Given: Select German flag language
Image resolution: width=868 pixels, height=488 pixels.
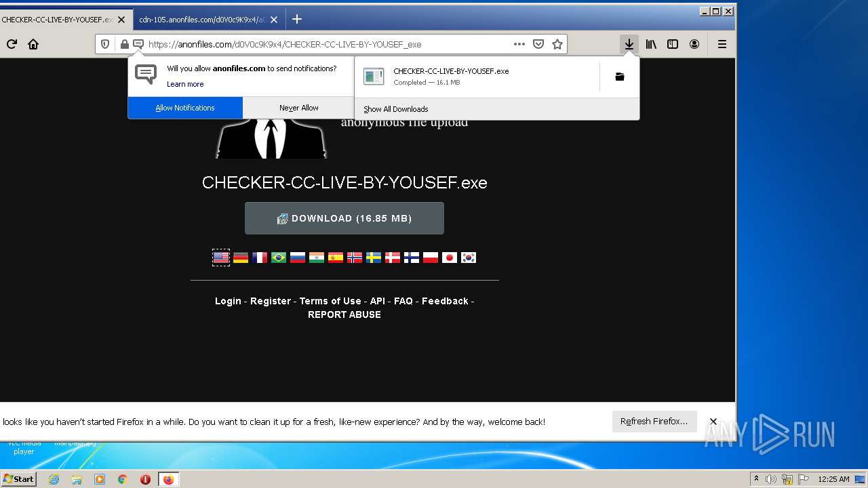Looking at the screenshot, I should tap(241, 258).
